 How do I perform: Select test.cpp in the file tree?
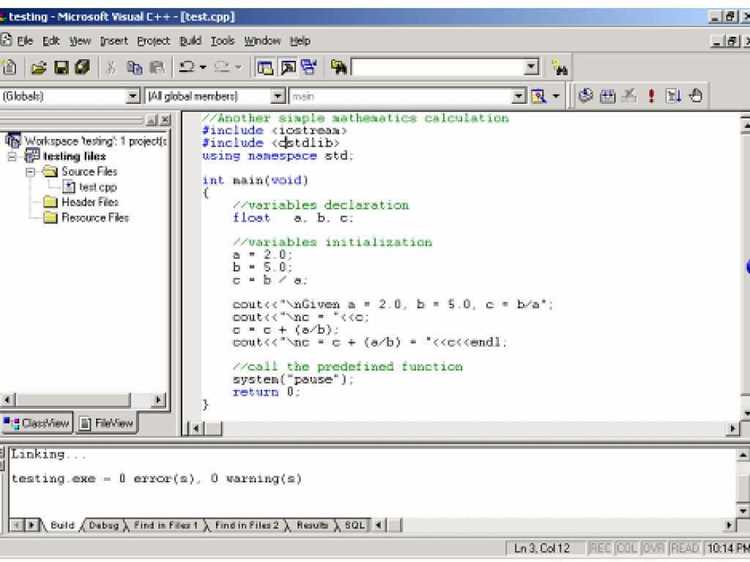pos(98,187)
